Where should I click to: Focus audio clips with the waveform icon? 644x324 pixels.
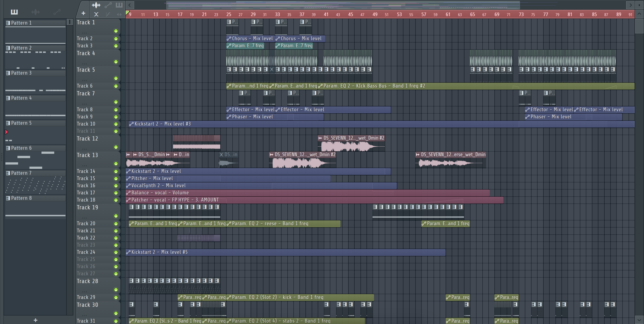click(96, 5)
